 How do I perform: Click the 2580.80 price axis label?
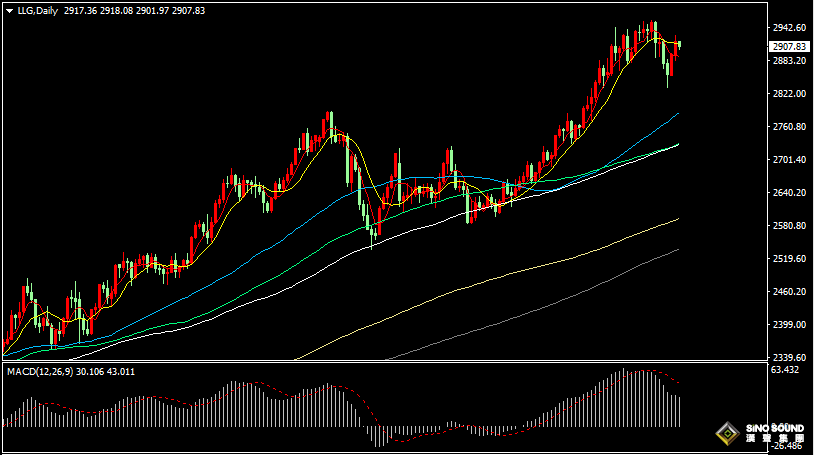coord(788,226)
